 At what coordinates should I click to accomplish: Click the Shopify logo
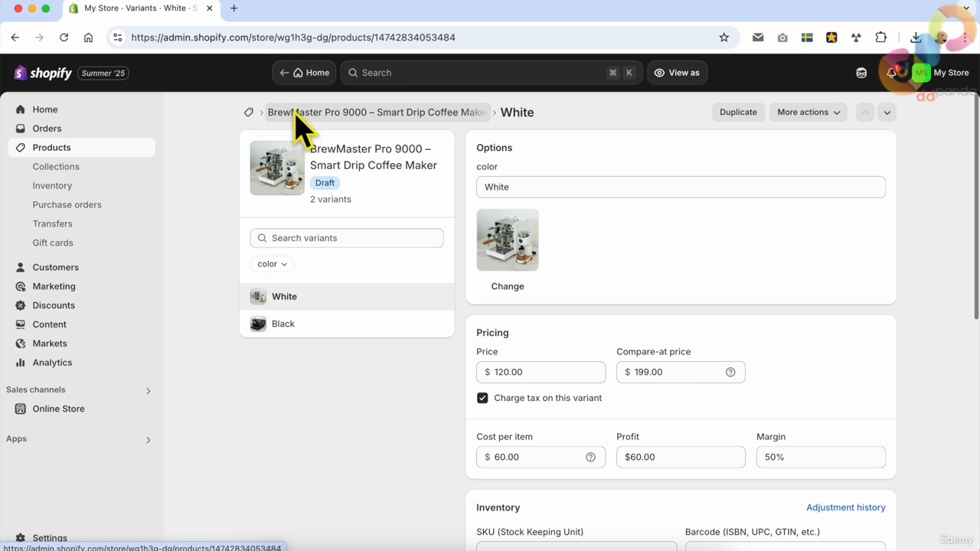[x=43, y=73]
